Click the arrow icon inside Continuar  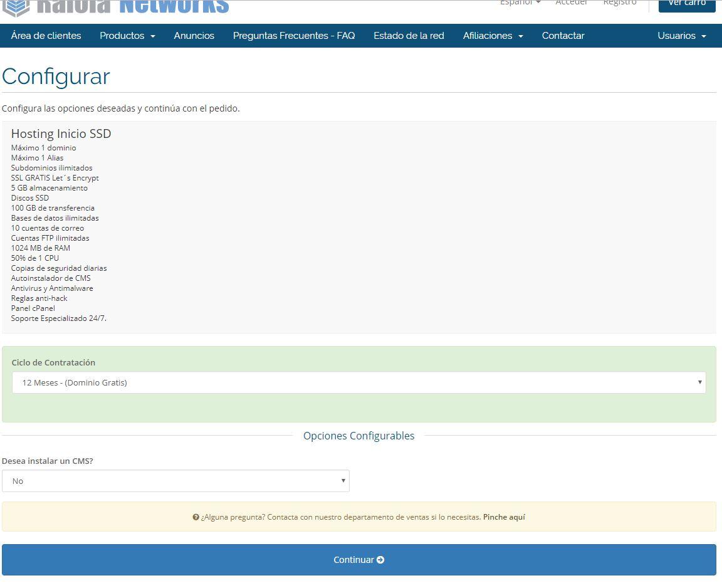tap(380, 560)
